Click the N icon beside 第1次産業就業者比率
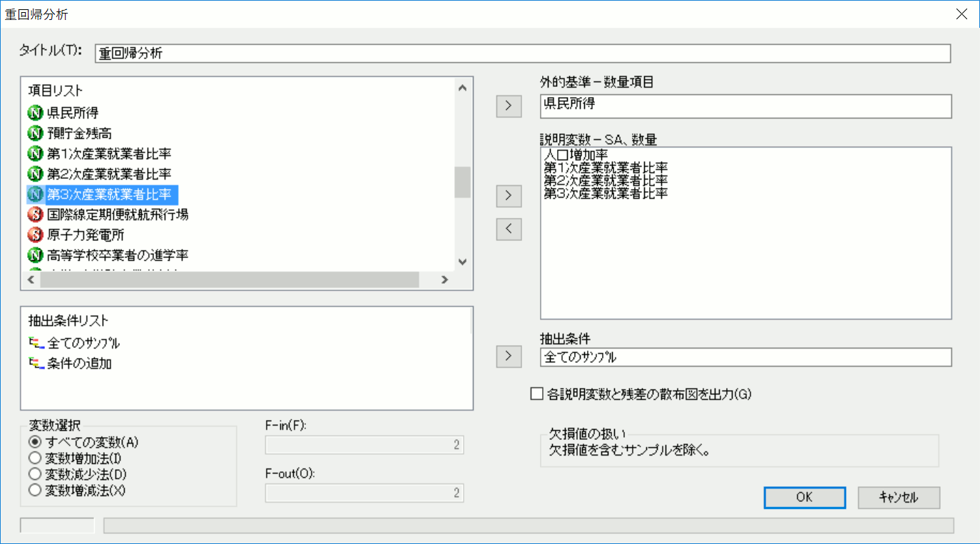980x544 pixels. point(35,153)
